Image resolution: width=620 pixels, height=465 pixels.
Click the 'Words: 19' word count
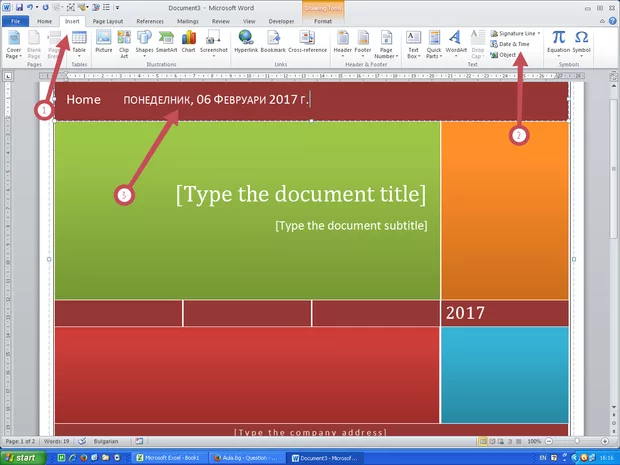pos(57,441)
